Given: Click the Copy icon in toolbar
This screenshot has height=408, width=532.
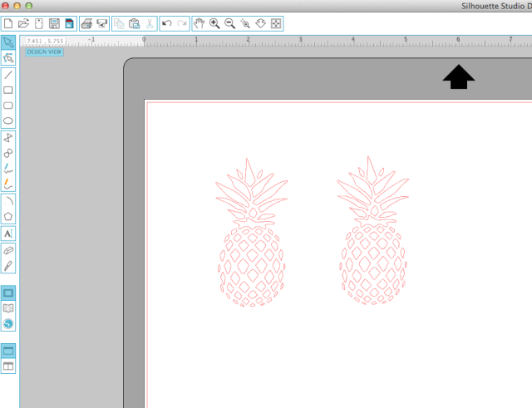Looking at the screenshot, I should [119, 23].
